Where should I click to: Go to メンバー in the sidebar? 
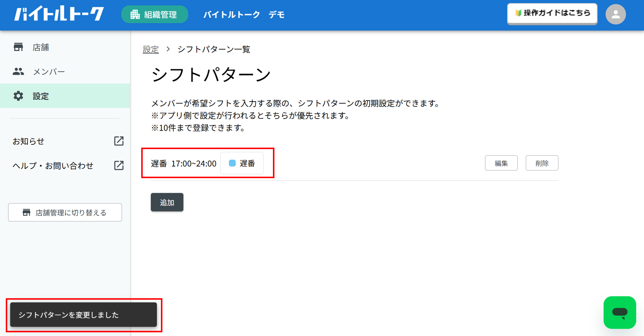tap(65, 71)
